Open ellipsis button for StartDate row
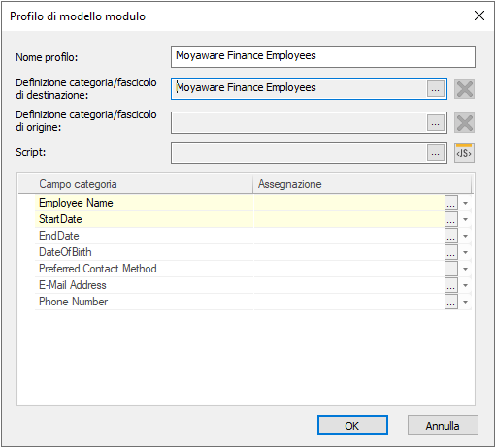This screenshot has width=495, height=448. tap(451, 219)
